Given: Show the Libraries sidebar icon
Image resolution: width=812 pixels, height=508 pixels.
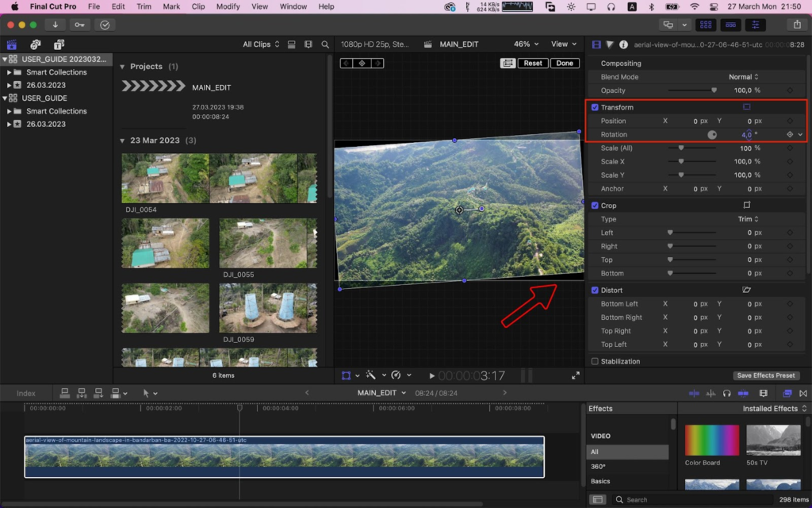Looking at the screenshot, I should pyautogui.click(x=11, y=44).
